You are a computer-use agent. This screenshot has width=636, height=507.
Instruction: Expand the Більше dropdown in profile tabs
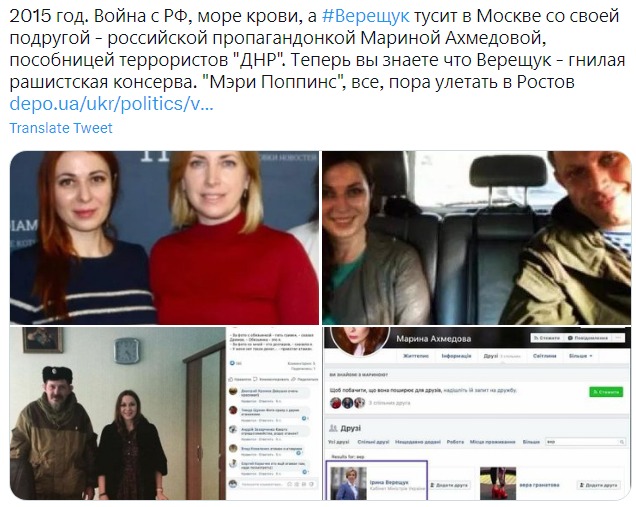(x=580, y=356)
